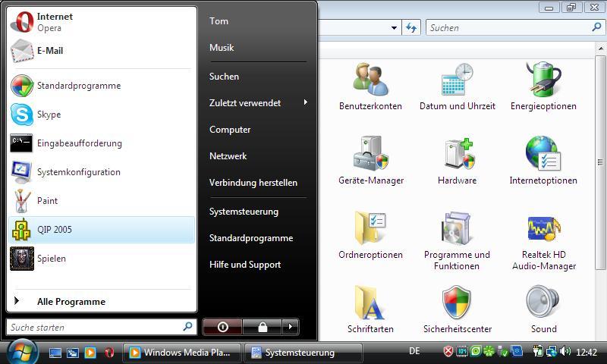Open Systemkonfiguration program
The image size is (607, 364).
(102, 172)
